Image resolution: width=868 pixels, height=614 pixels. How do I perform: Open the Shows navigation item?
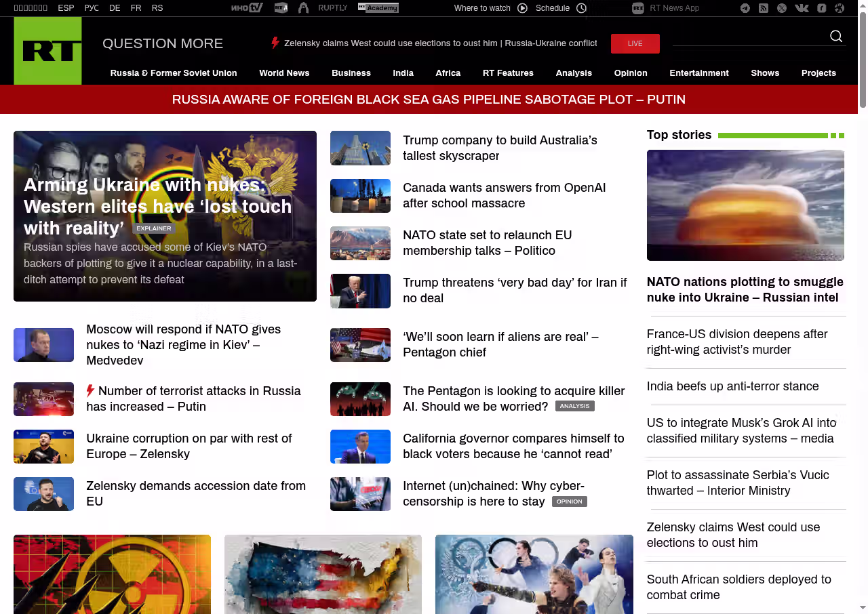tap(764, 73)
